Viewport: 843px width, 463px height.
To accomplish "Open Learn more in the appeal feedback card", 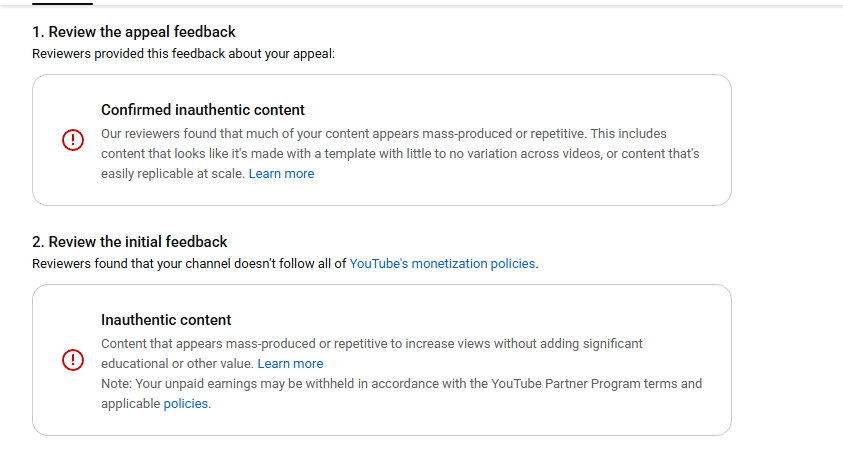I will [281, 174].
